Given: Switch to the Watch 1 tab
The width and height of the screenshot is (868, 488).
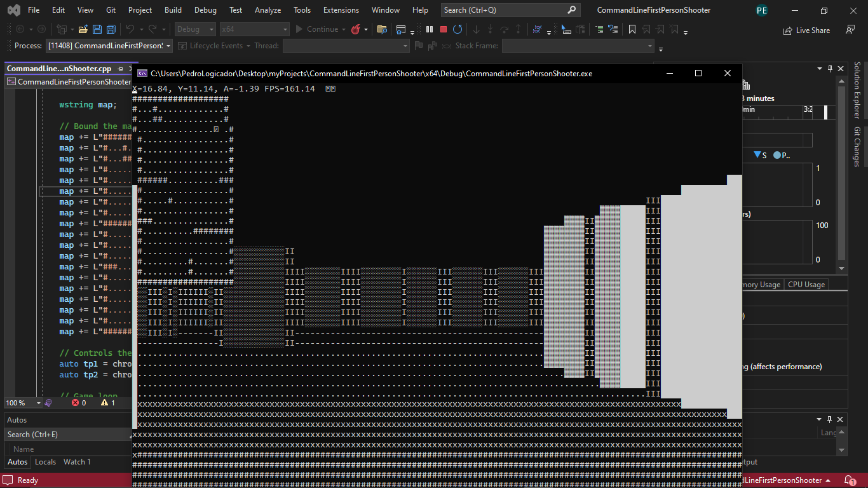Looking at the screenshot, I should tap(77, 462).
